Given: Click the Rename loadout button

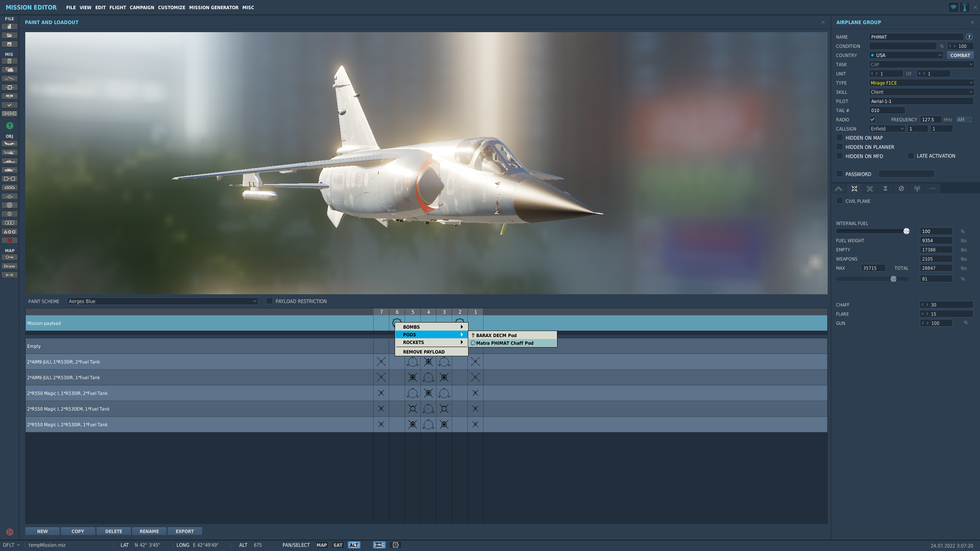Looking at the screenshot, I should [149, 531].
